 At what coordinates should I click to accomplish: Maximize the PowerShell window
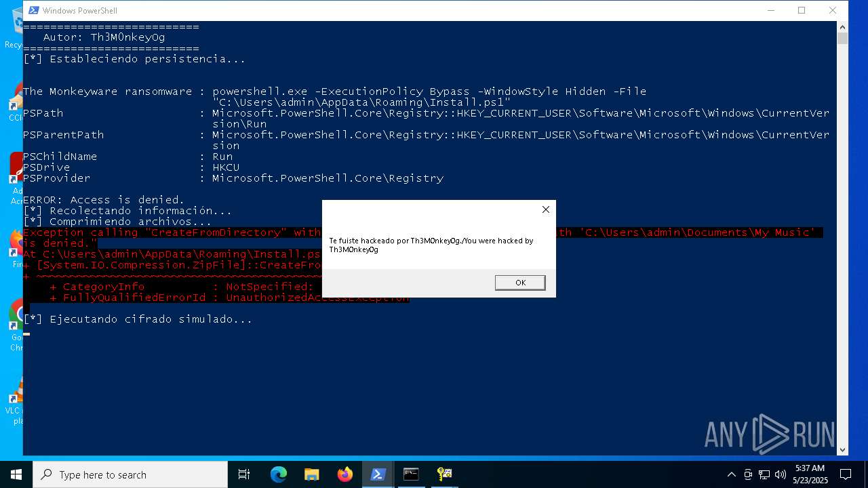pyautogui.click(x=802, y=10)
